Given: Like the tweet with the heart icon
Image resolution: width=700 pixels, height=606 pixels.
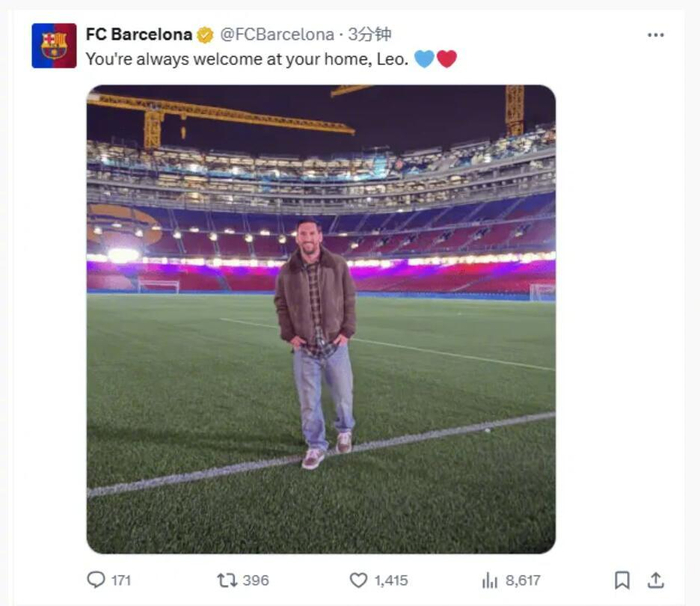Looking at the screenshot, I should pos(358,580).
